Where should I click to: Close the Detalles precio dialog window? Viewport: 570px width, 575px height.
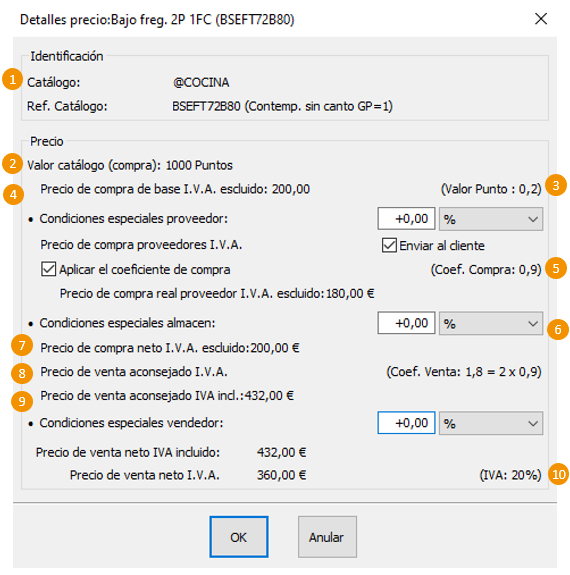(x=541, y=19)
